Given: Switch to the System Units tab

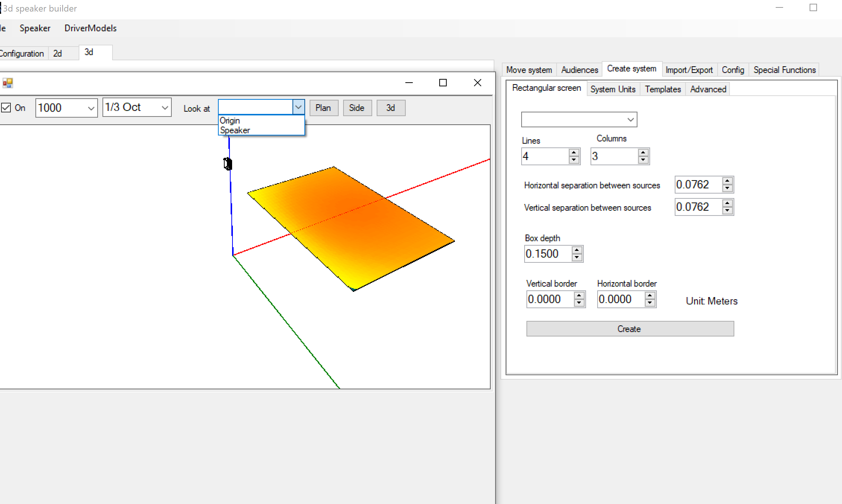Looking at the screenshot, I should [x=613, y=89].
